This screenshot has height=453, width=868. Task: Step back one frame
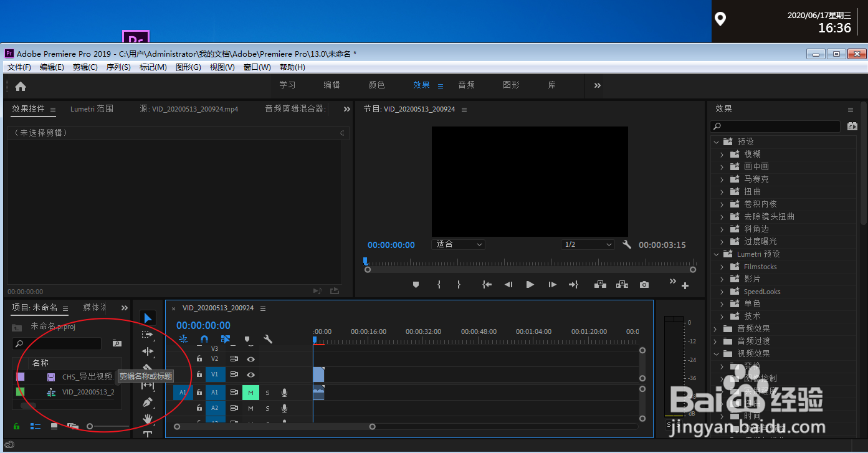click(508, 285)
